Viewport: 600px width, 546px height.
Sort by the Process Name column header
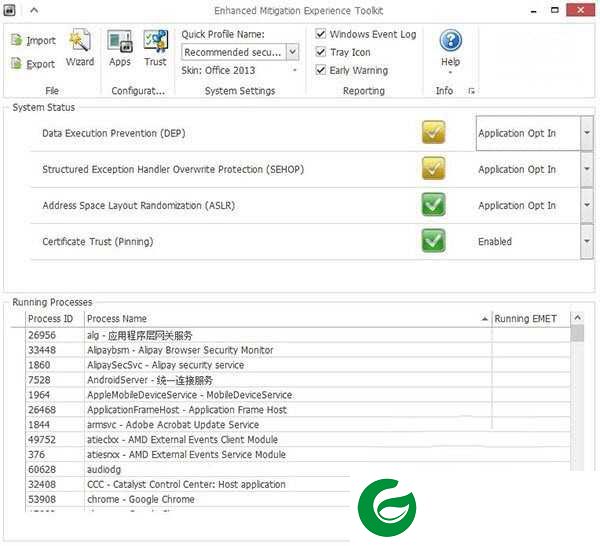coord(288,319)
